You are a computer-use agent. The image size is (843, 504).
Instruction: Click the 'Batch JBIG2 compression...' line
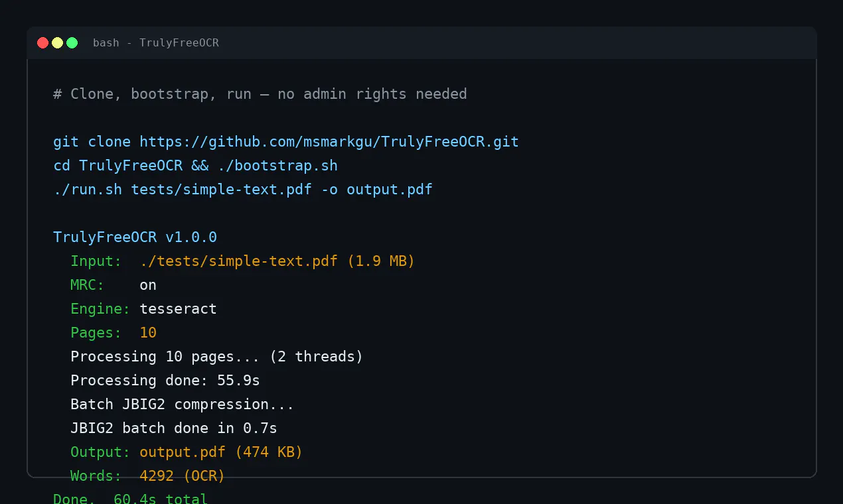click(x=183, y=405)
